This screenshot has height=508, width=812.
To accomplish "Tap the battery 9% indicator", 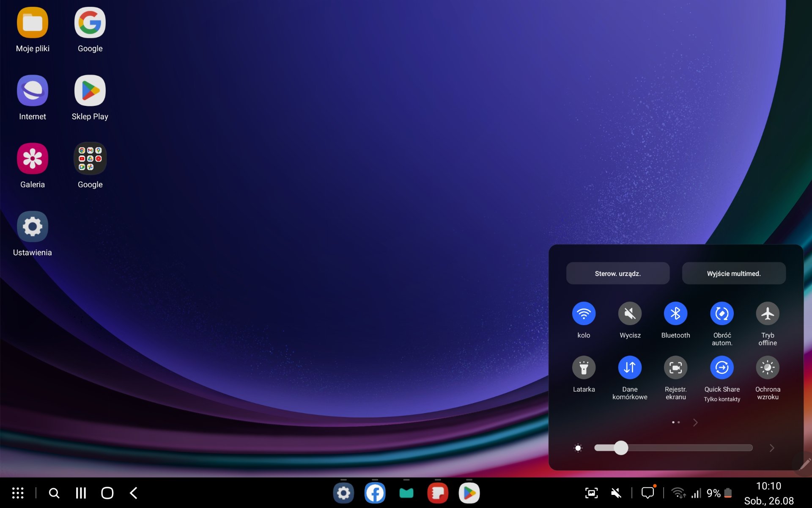I will (x=719, y=493).
